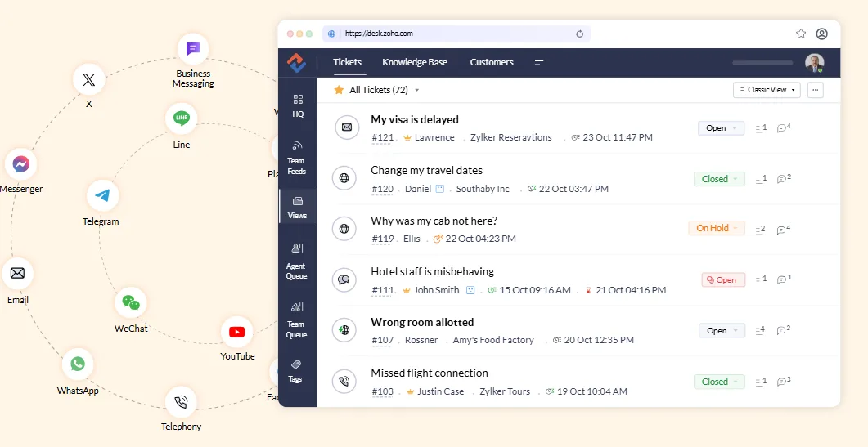Click the Line channel icon
Viewport: 868px width, 447px height.
pyautogui.click(x=182, y=118)
